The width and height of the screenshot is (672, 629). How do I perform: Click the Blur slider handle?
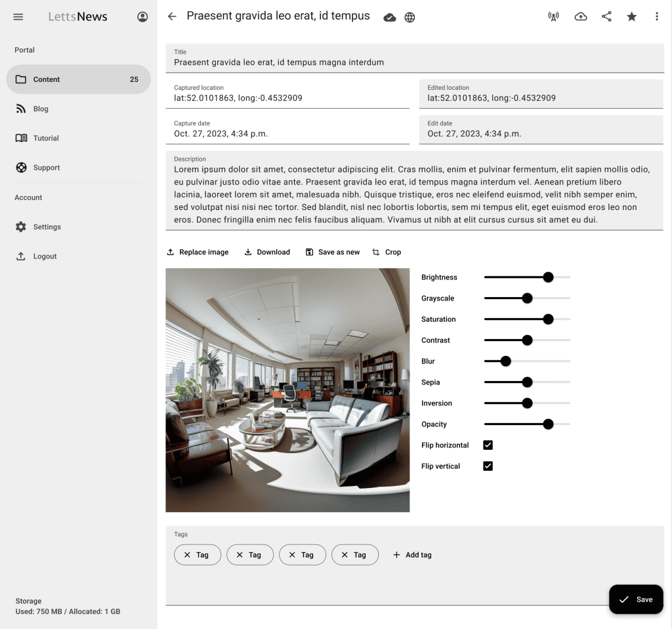505,361
